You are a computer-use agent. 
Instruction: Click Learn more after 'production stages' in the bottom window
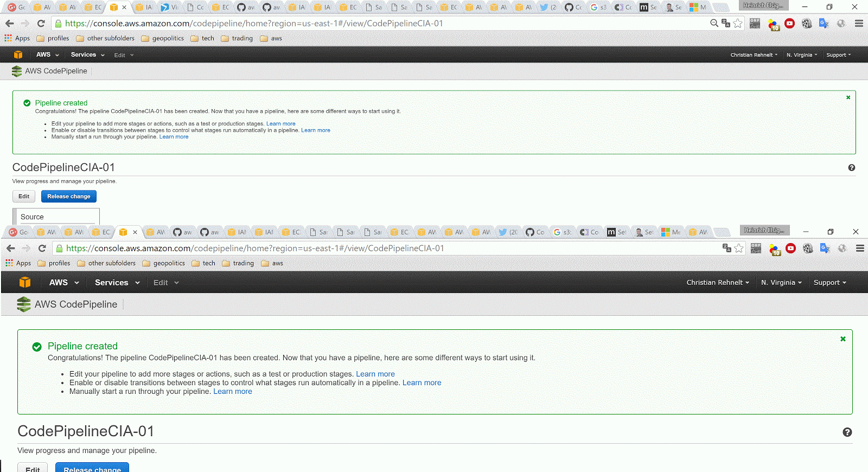pos(375,374)
